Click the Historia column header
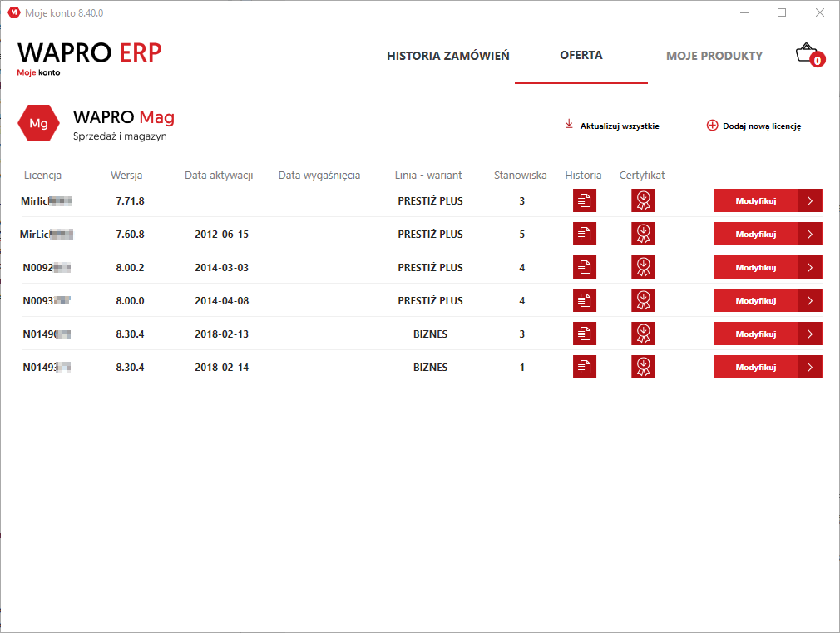 [583, 176]
